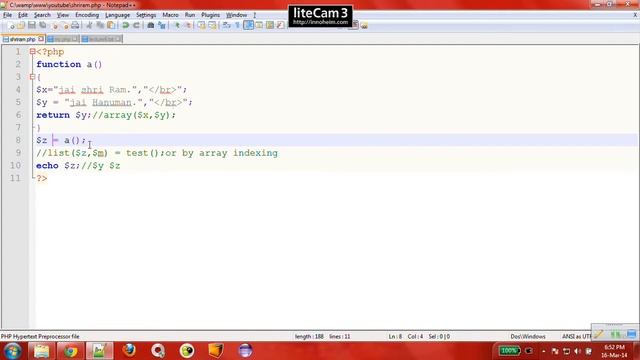
Task: Click the 'Ln : 8' status bar field
Action: coord(395,337)
